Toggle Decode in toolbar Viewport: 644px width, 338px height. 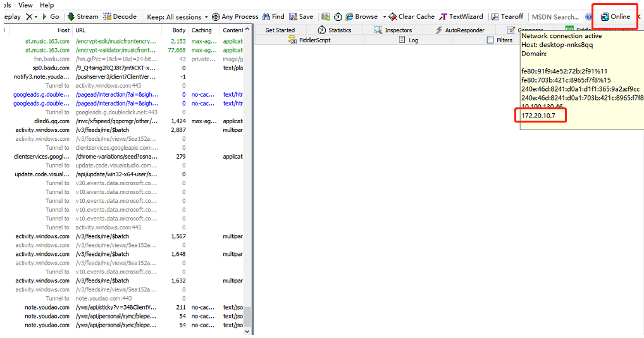click(120, 17)
